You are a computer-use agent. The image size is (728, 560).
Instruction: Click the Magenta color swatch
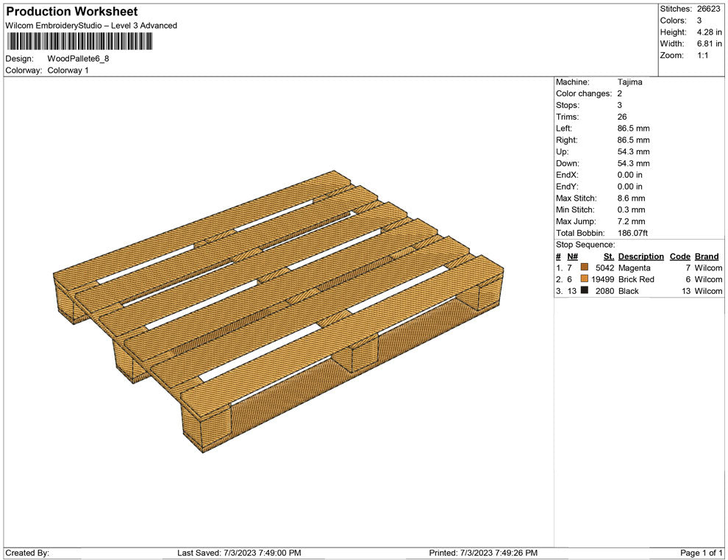[583, 268]
